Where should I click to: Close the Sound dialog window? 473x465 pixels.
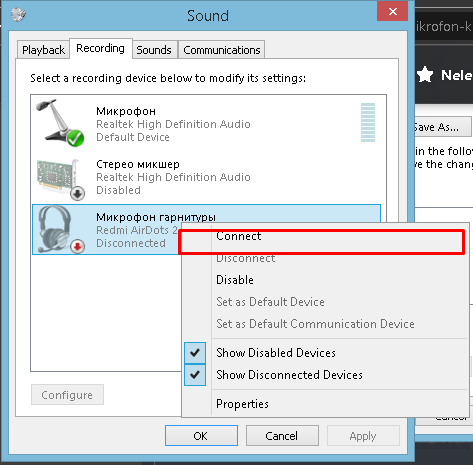click(393, 12)
